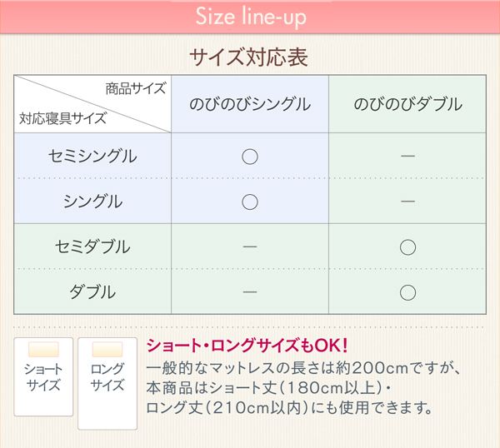Select the セミダブル row label
This screenshot has width=500, height=448.
(92, 246)
